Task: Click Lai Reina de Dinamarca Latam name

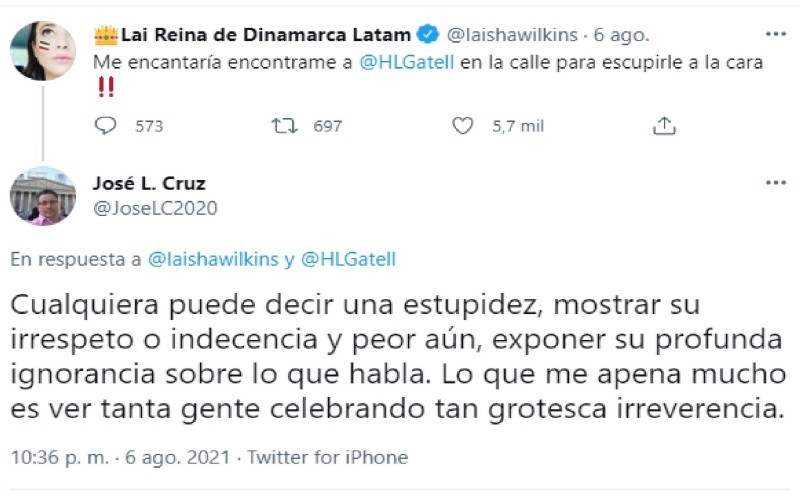Action: [x=266, y=35]
